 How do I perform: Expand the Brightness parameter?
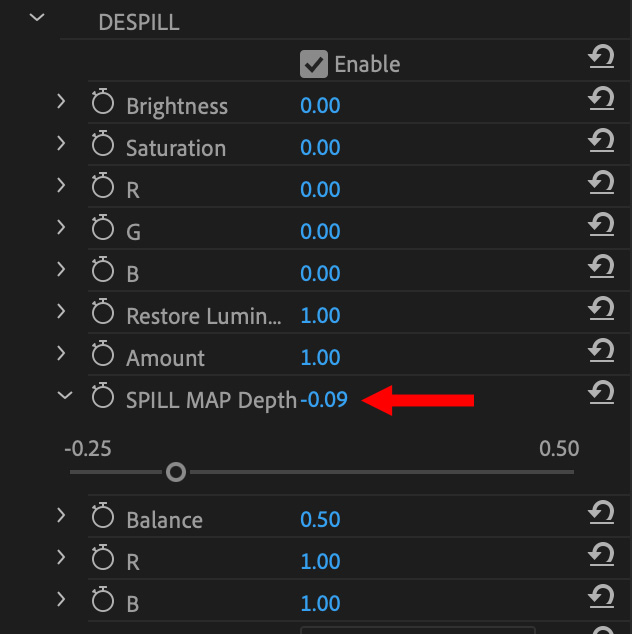(x=61, y=102)
